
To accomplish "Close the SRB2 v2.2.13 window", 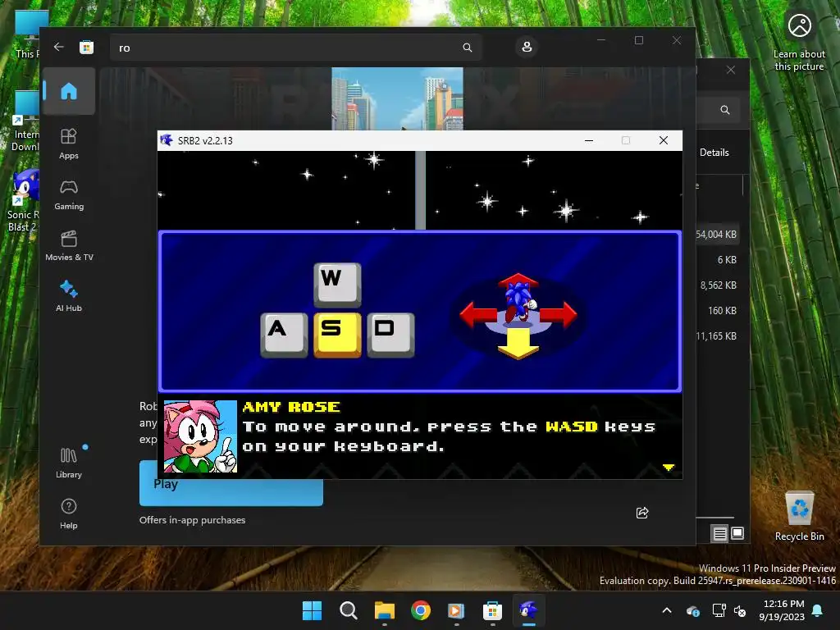I will 663,140.
